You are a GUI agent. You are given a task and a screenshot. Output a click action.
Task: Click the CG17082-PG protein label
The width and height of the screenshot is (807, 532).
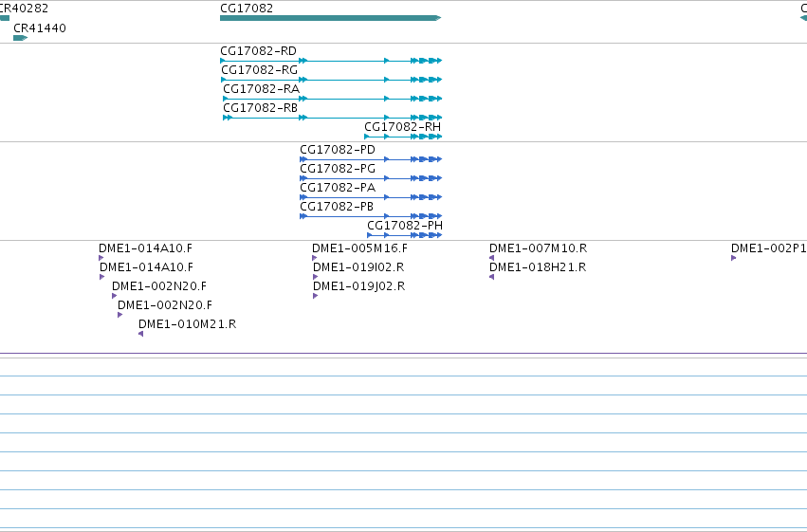coord(338,169)
